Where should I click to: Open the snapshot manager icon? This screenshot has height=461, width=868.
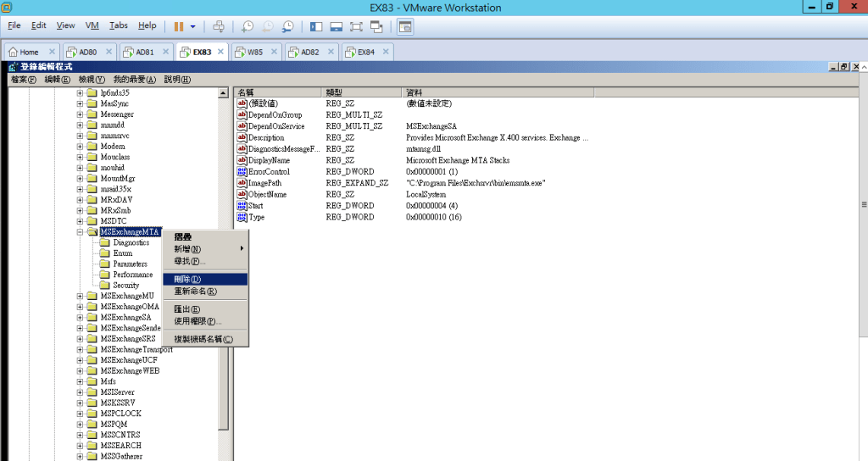point(288,26)
